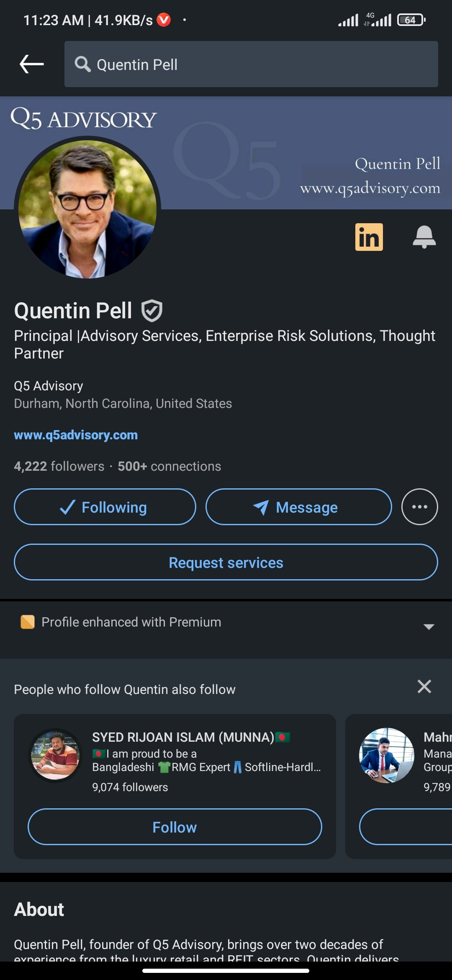Screen dimensions: 452x980
Task: Open the three-dots more options button
Action: click(x=419, y=507)
